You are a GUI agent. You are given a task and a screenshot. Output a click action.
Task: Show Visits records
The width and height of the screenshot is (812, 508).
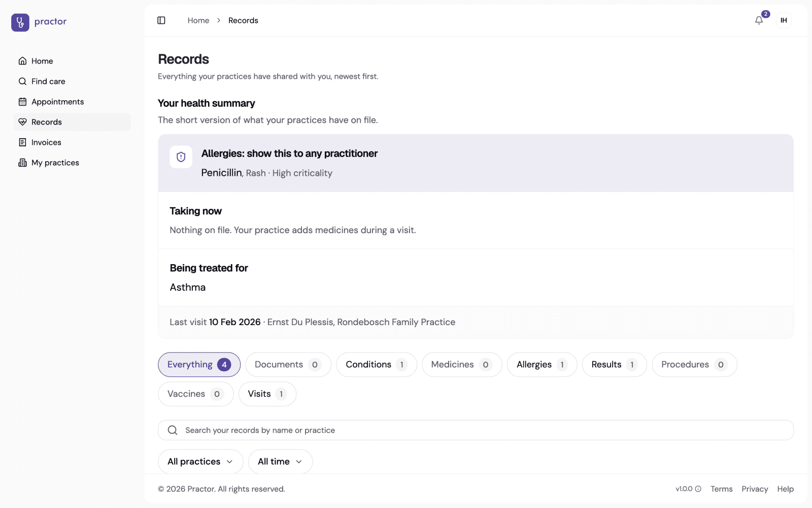tap(267, 394)
